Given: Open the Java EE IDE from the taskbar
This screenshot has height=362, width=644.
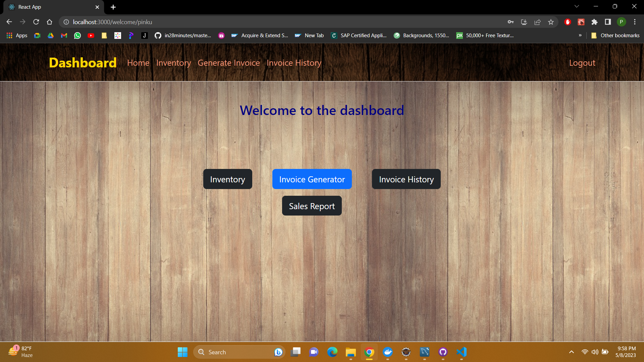Looking at the screenshot, I should pos(406,352).
